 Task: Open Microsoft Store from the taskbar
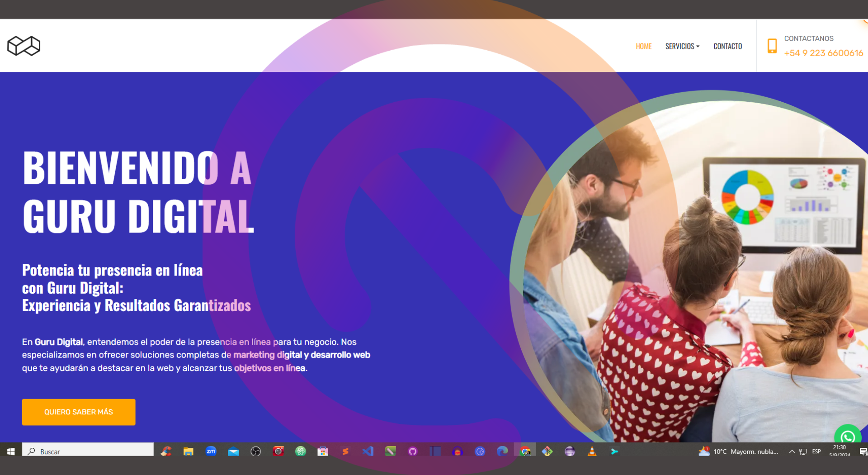[x=323, y=451]
